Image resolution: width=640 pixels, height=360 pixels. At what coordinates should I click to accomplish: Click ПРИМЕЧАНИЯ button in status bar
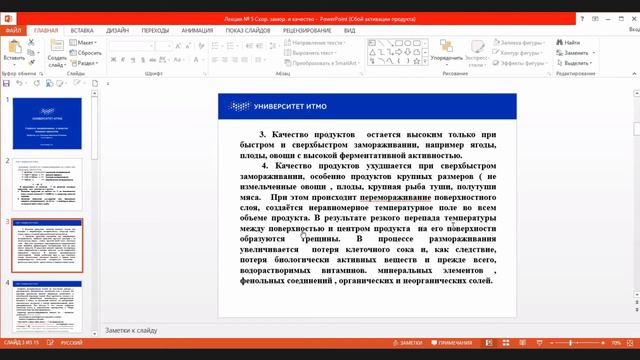[x=451, y=343]
